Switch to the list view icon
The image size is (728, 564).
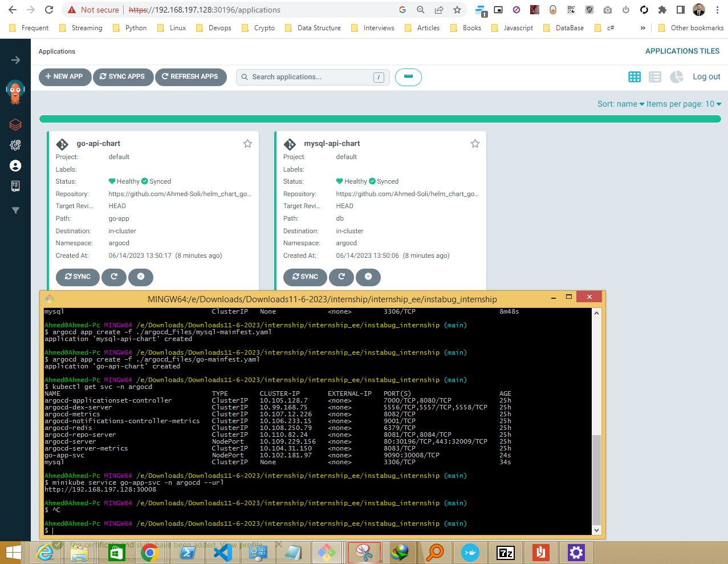pyautogui.click(x=655, y=77)
